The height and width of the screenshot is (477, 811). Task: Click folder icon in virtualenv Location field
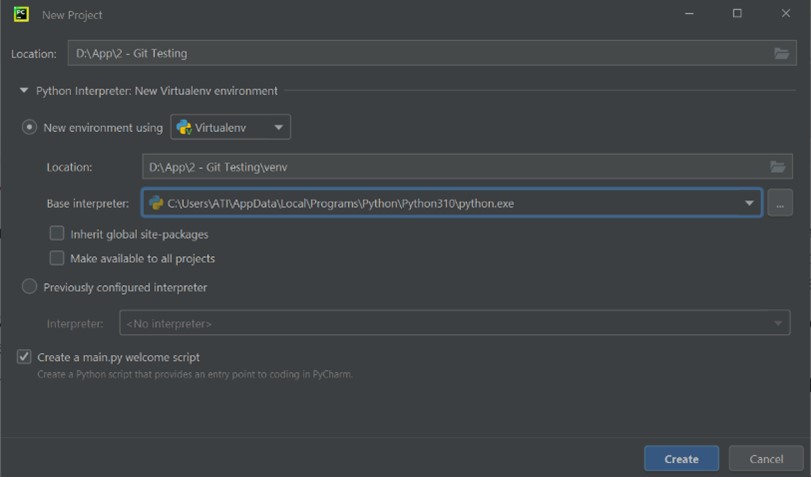778,167
